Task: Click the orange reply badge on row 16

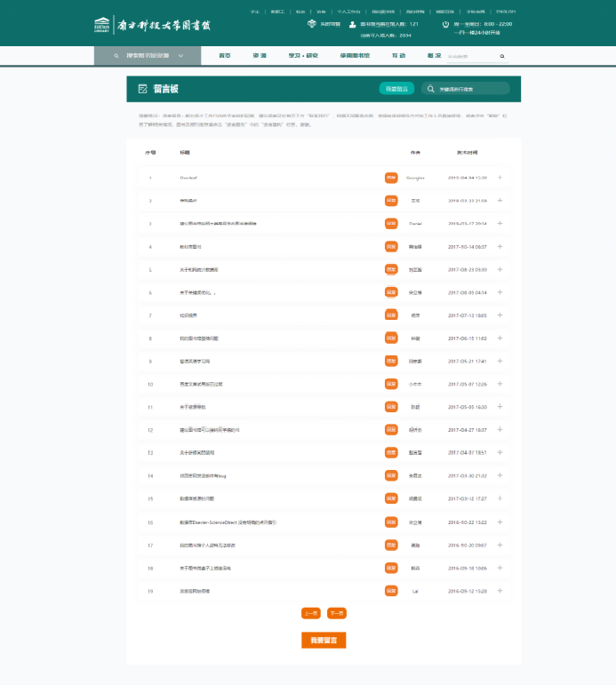Action: (390, 522)
